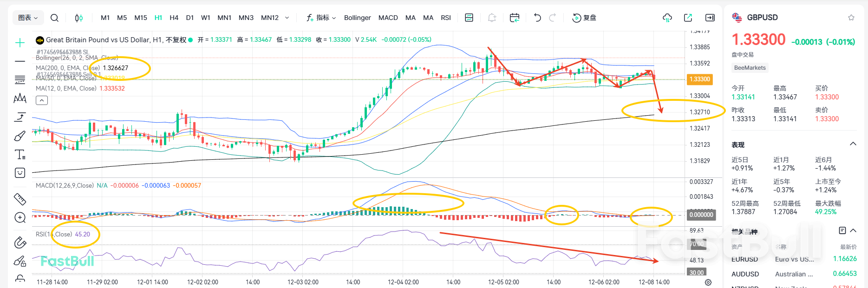Collapse the 表现 performance section
Viewport: 868px width, 288px height.
coord(853,144)
